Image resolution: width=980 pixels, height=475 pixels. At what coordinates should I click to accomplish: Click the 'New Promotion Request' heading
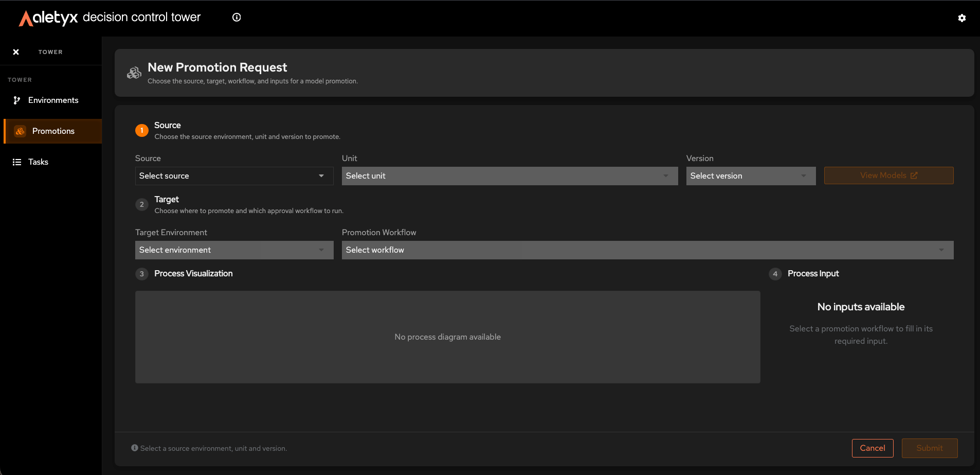click(x=217, y=67)
